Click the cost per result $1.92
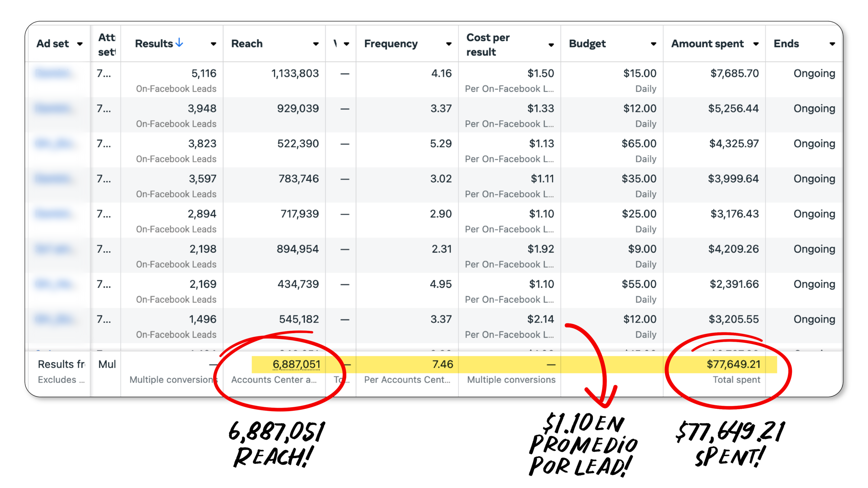Screen dimensions: 868x488 pos(541,249)
